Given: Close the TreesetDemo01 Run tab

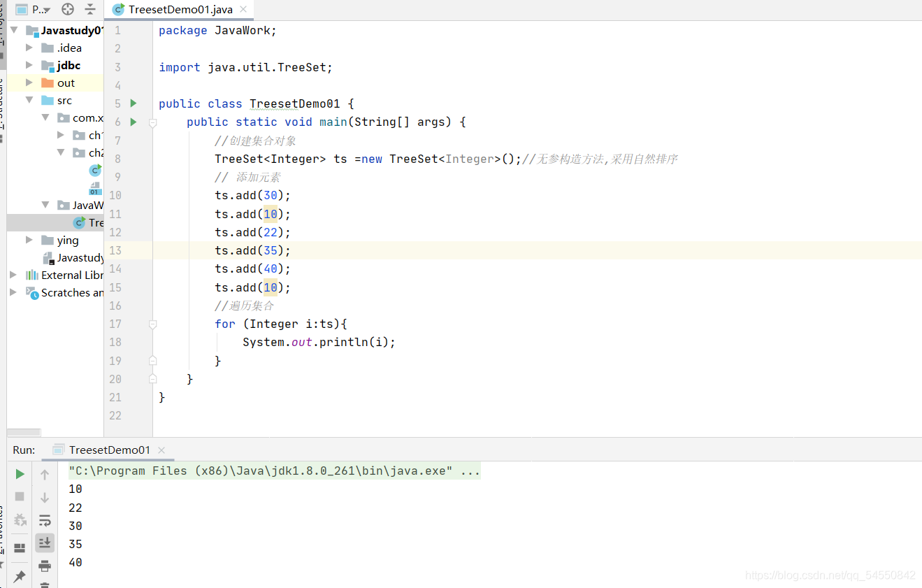Looking at the screenshot, I should (x=161, y=450).
